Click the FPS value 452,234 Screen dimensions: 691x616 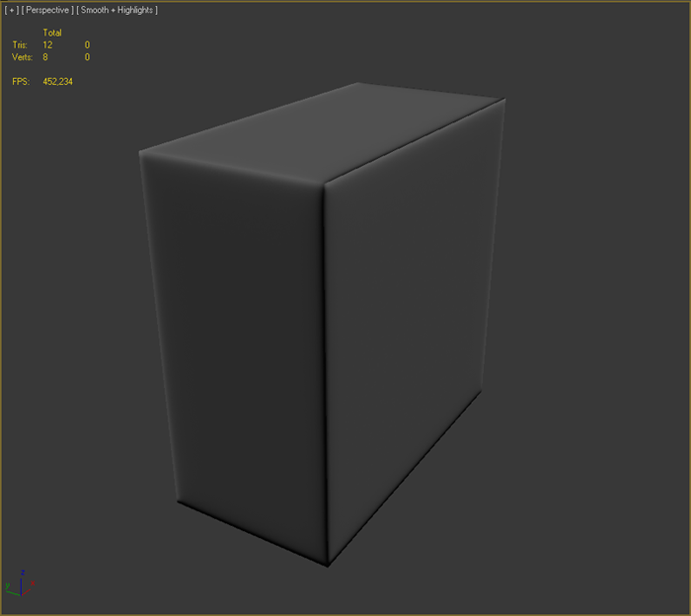[57, 82]
